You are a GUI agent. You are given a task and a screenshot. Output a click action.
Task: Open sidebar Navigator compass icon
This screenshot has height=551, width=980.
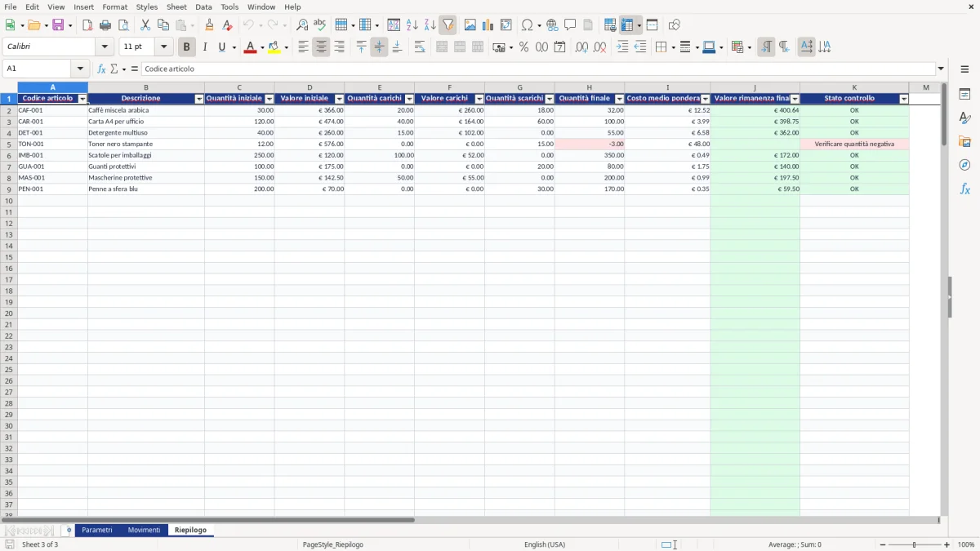(964, 165)
